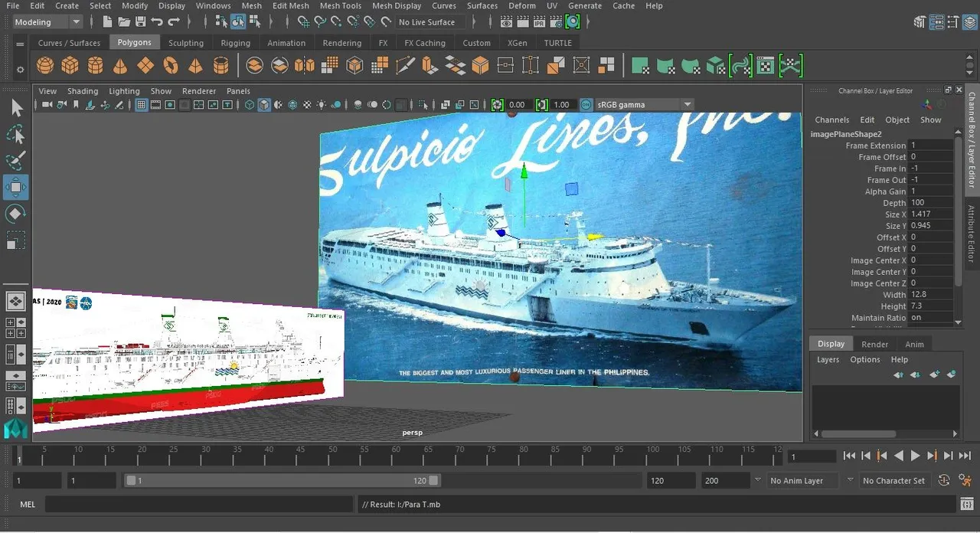The image size is (980, 533).
Task: Create a polygon Cube from shelf
Action: click(x=70, y=66)
